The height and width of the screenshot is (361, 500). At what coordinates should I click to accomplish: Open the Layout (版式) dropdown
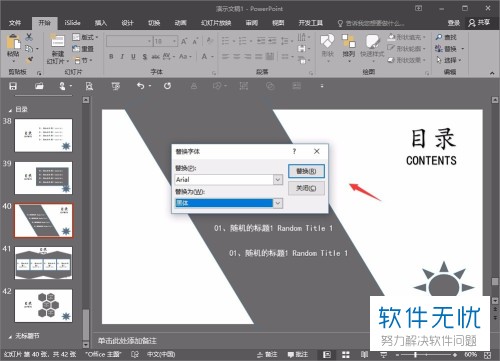click(85, 37)
